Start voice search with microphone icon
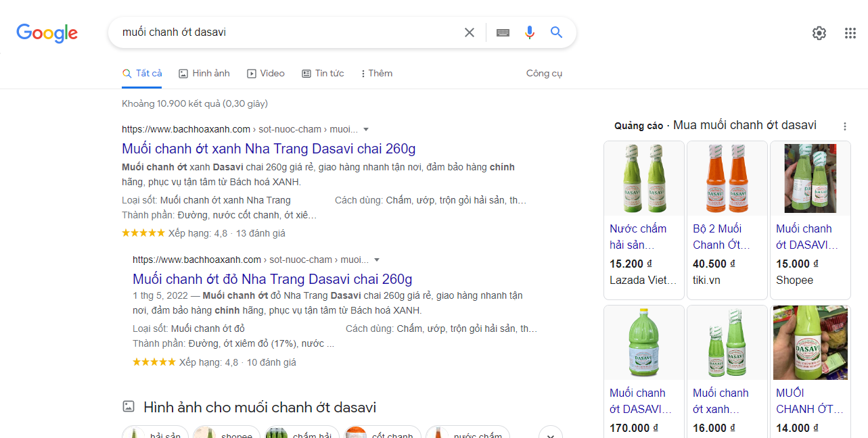 point(530,32)
